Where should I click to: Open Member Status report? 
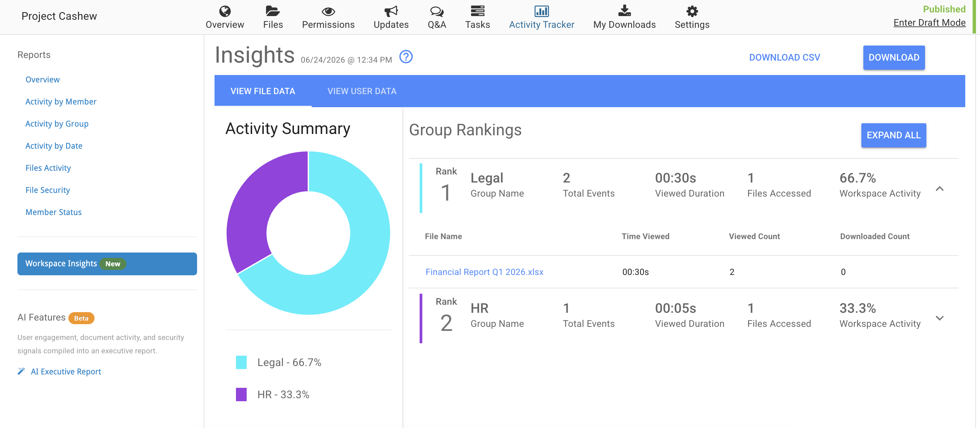click(53, 212)
